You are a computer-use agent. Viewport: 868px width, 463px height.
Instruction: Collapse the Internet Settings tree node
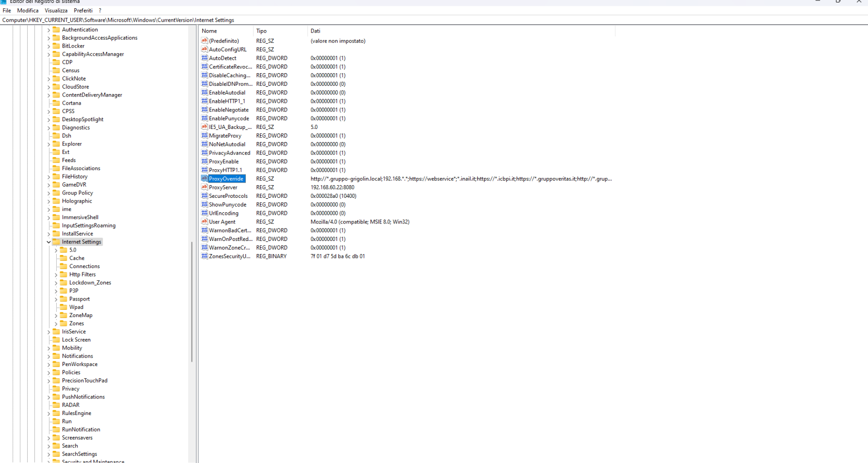tap(48, 242)
